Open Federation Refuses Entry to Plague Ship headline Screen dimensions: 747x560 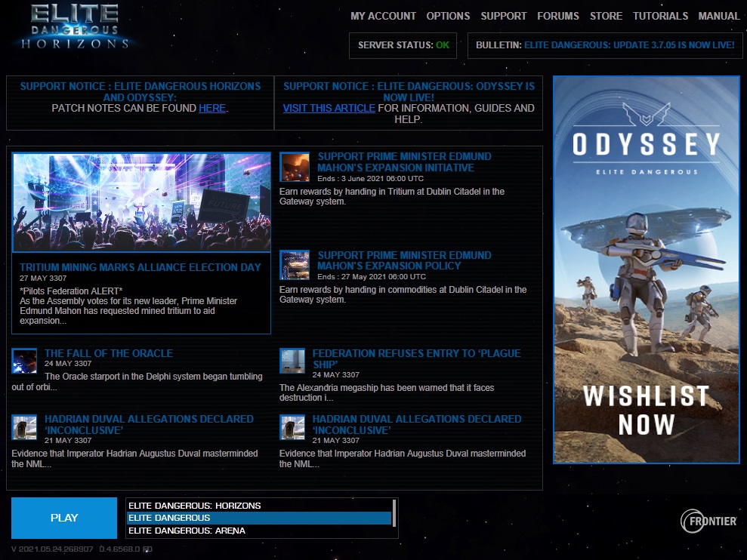click(416, 358)
